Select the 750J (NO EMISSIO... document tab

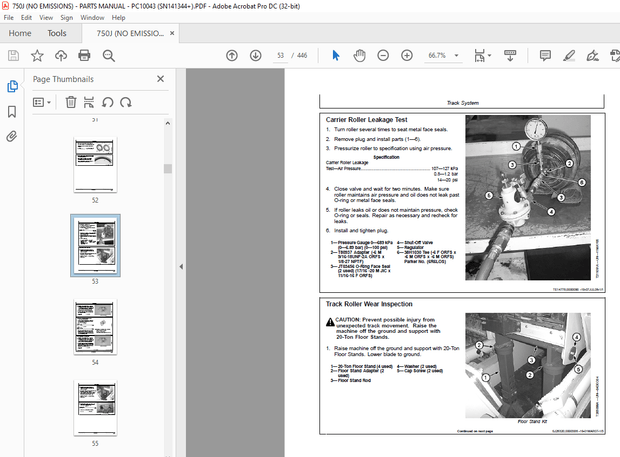130,33
